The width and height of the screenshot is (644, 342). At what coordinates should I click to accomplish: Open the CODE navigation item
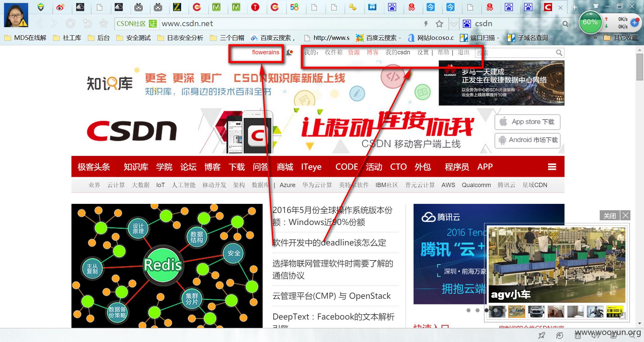tap(347, 167)
